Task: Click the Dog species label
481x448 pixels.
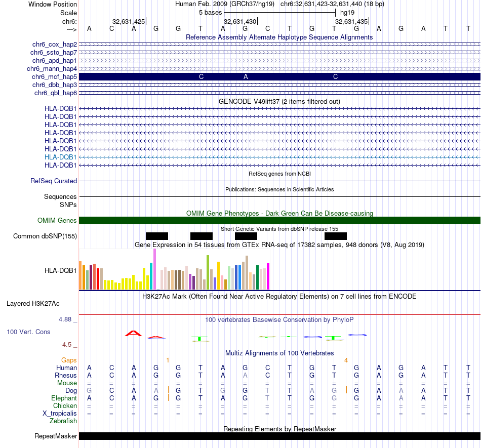Action: pos(71,391)
